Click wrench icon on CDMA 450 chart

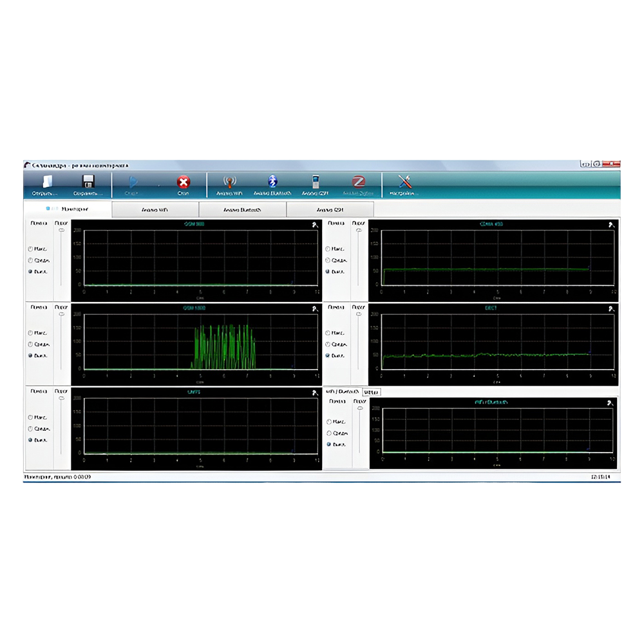tap(611, 225)
